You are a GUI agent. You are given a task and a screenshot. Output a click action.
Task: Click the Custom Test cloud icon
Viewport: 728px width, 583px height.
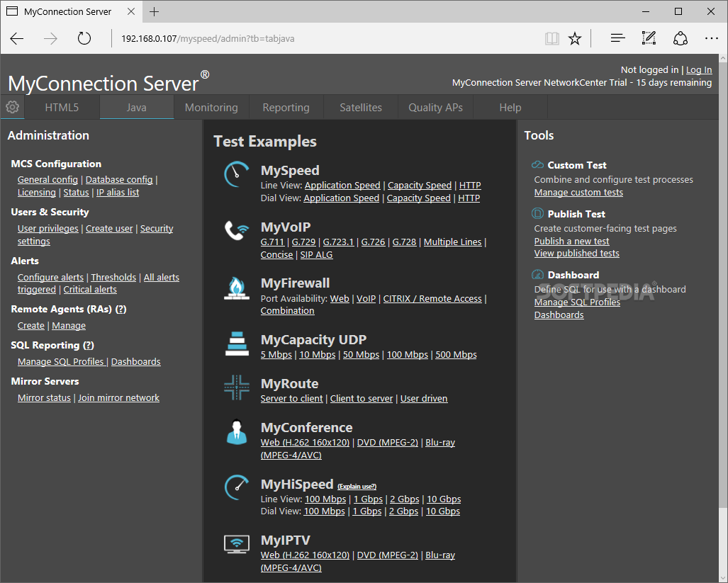click(x=537, y=164)
